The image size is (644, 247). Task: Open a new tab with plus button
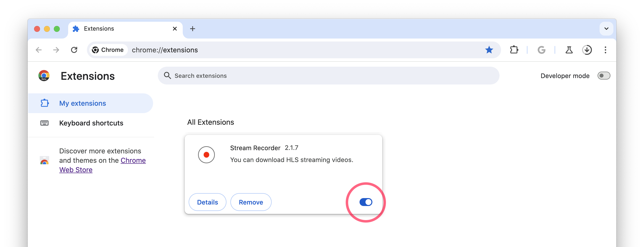(x=193, y=29)
